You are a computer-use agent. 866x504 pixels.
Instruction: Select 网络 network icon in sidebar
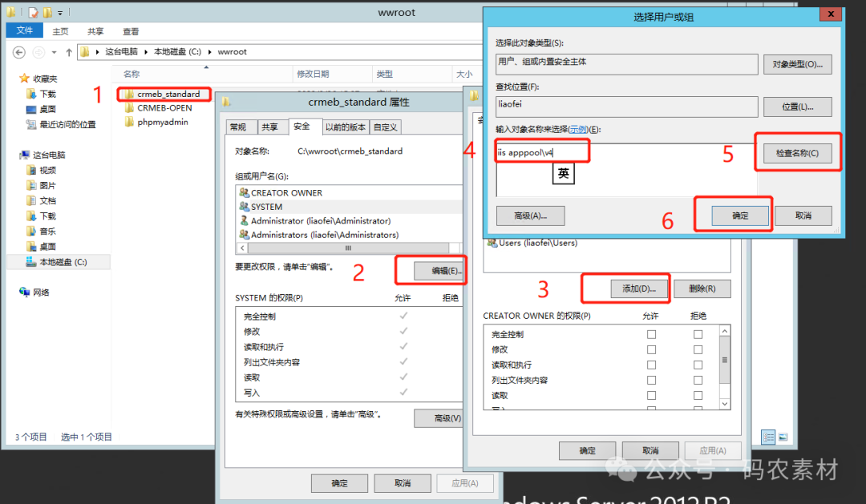pos(24,292)
